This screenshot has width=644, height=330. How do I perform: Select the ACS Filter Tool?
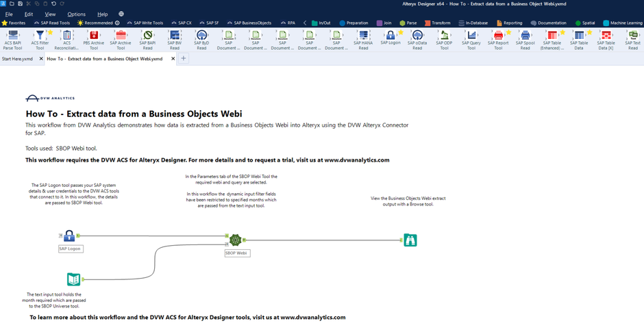(x=40, y=40)
